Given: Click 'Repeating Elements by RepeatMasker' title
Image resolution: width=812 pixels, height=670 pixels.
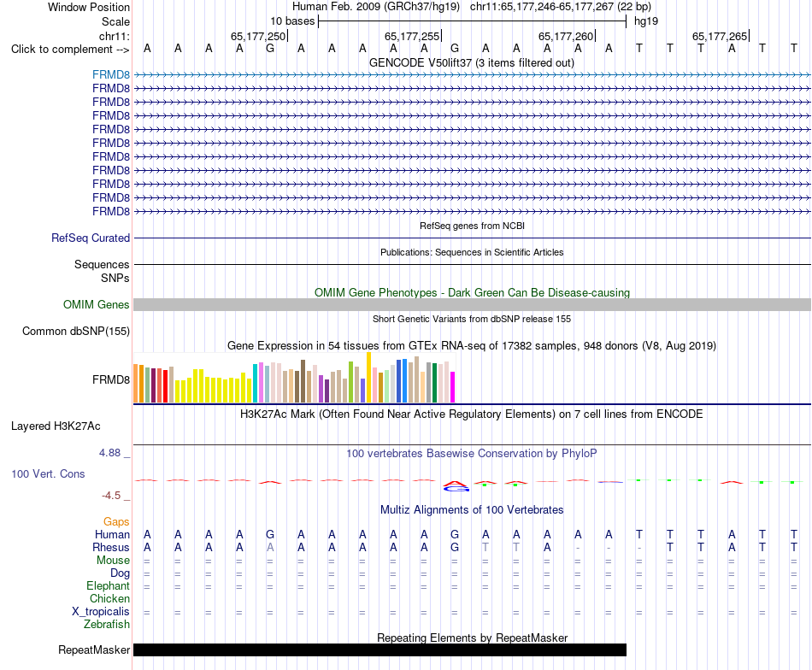Looking at the screenshot, I should point(472,638).
